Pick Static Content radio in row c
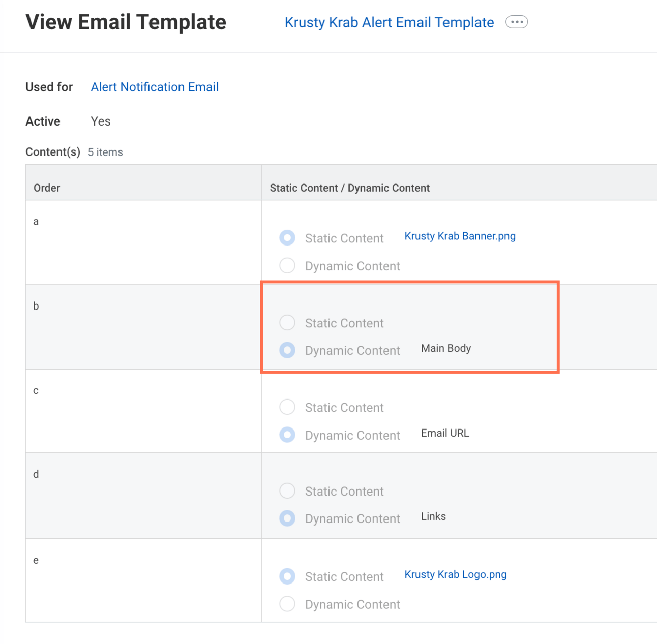This screenshot has height=644, width=657. pos(287,407)
